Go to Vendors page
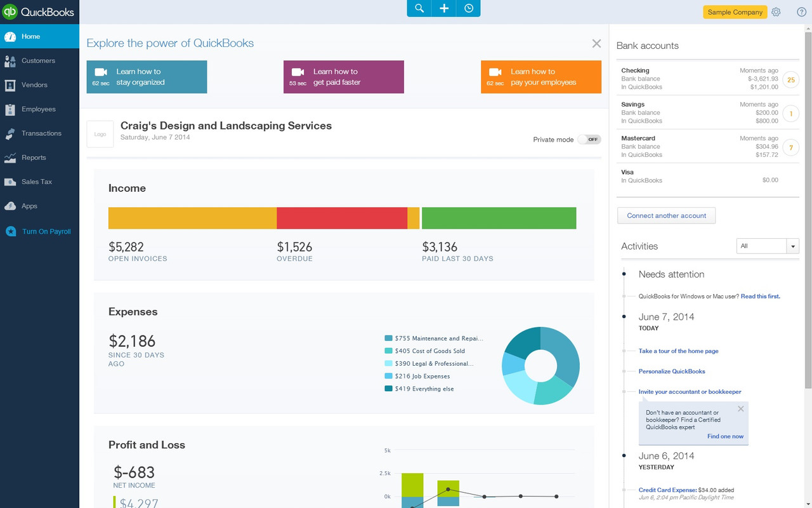The height and width of the screenshot is (508, 812). pyautogui.click(x=35, y=85)
